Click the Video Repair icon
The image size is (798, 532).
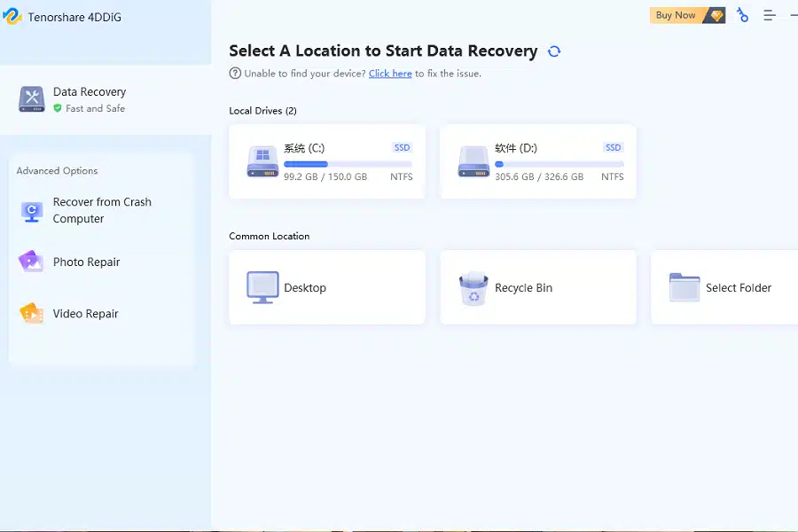tap(31, 314)
